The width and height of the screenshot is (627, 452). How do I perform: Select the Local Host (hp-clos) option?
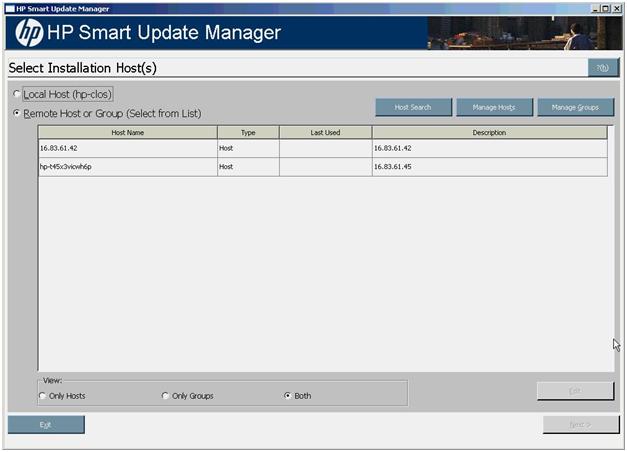pos(17,94)
